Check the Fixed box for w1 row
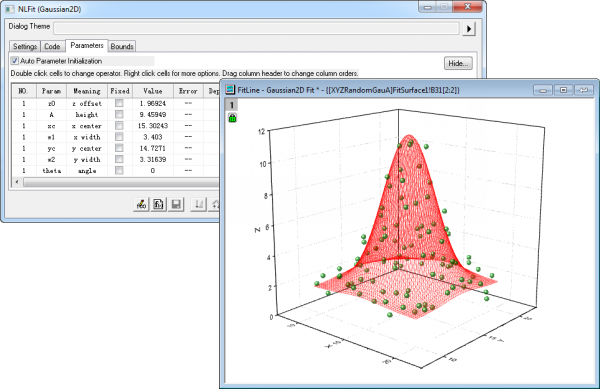Viewport: 600px width, 389px height. coord(119,137)
